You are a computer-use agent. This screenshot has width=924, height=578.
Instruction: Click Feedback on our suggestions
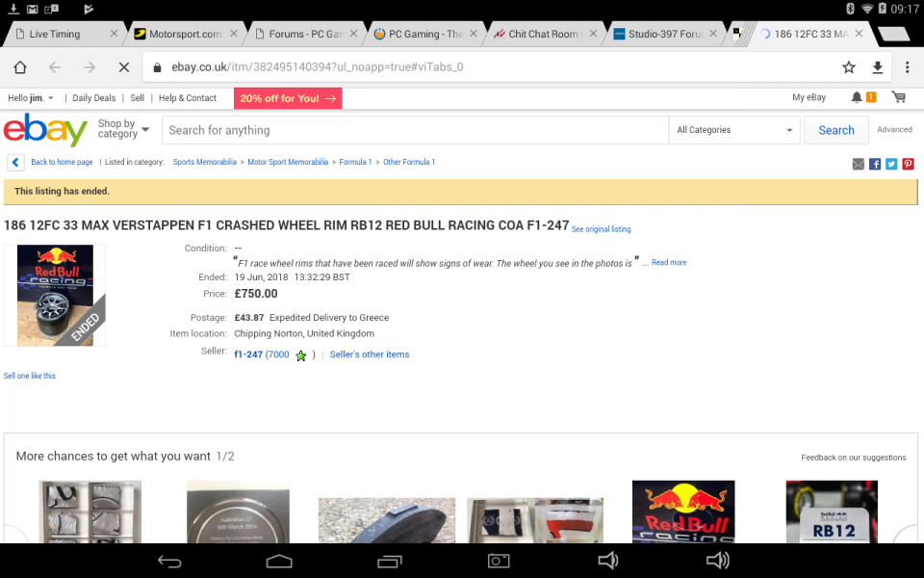854,457
